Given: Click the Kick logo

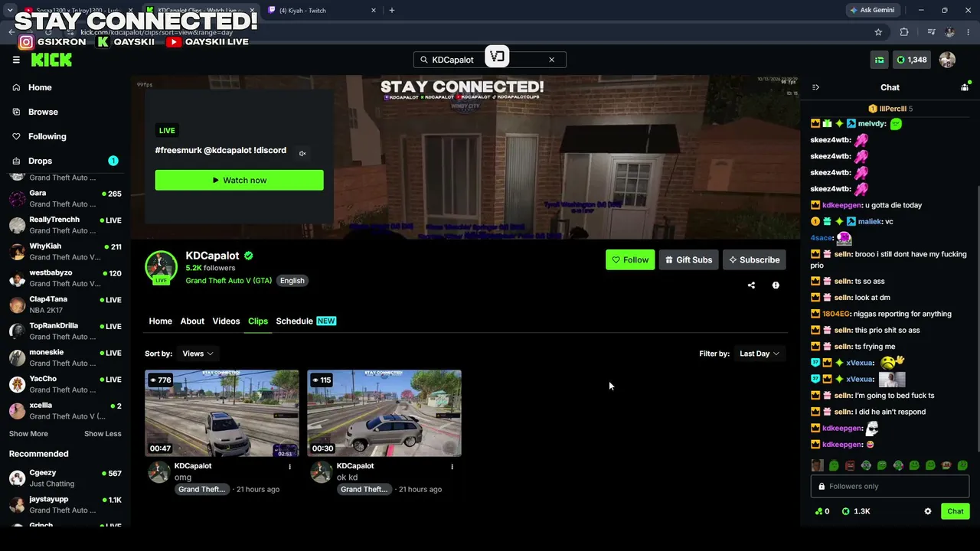Looking at the screenshot, I should tap(51, 60).
